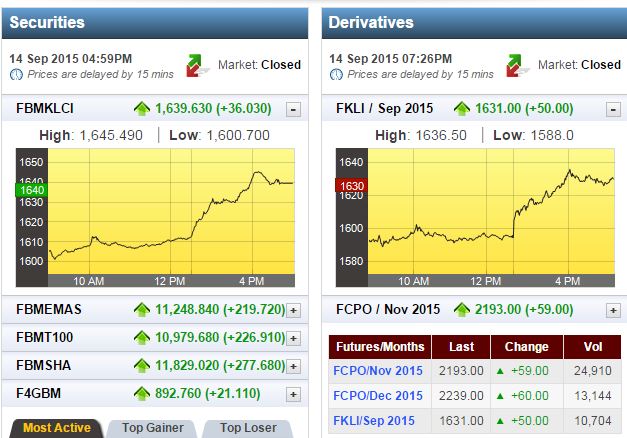The image size is (627, 438).
Task: Click the green up arrow beside F4GBM
Action: point(142,393)
